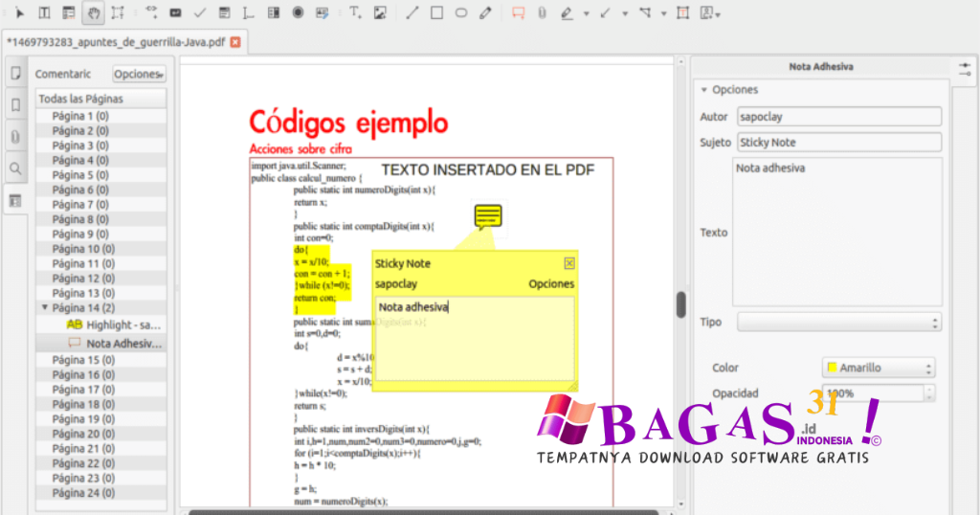Choose the Signature field tool
This screenshot has height=515, width=980.
(x=323, y=12)
